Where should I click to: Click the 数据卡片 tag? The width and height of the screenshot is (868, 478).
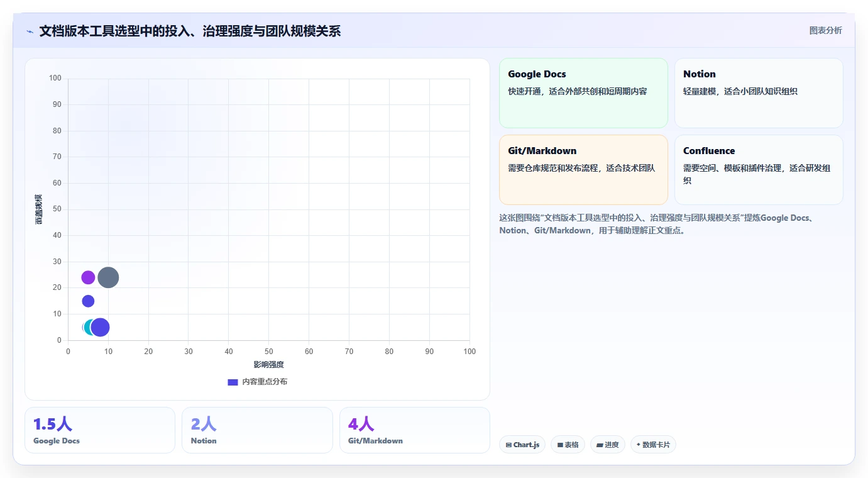pos(653,445)
